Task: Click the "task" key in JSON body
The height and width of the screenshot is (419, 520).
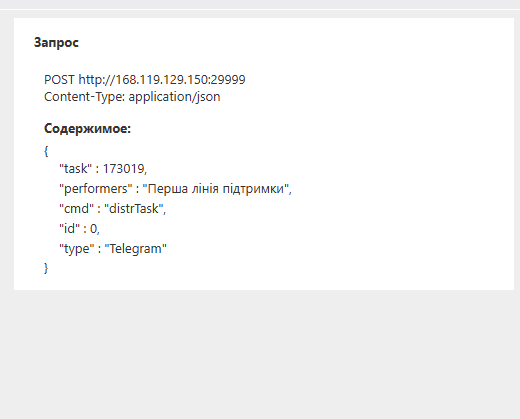Action: (x=75, y=169)
